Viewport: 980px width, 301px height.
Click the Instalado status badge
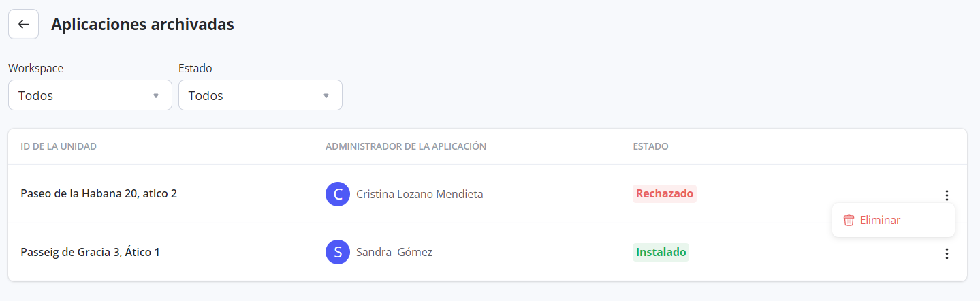661,253
